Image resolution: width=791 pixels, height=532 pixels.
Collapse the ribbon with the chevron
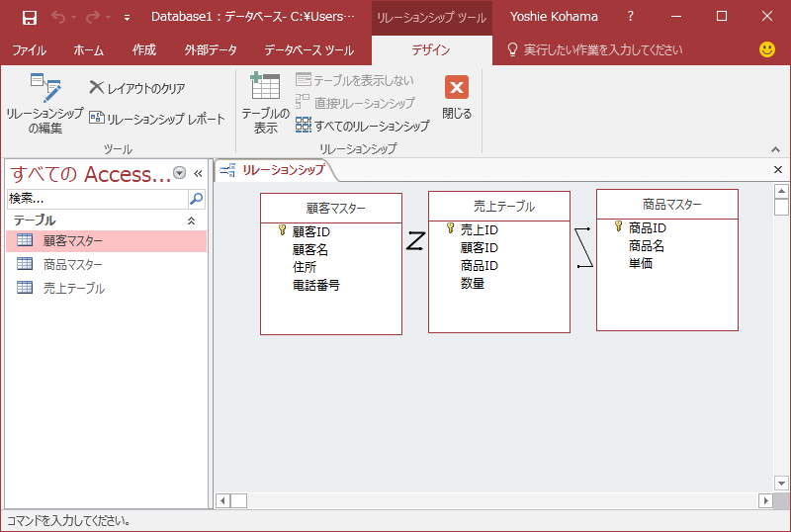pyautogui.click(x=775, y=149)
